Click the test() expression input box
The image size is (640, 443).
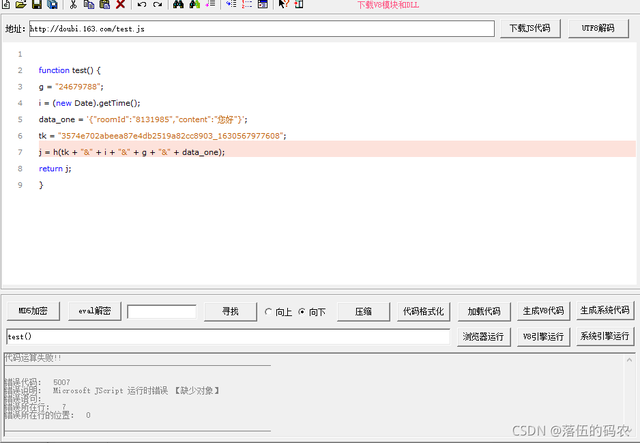(x=226, y=337)
